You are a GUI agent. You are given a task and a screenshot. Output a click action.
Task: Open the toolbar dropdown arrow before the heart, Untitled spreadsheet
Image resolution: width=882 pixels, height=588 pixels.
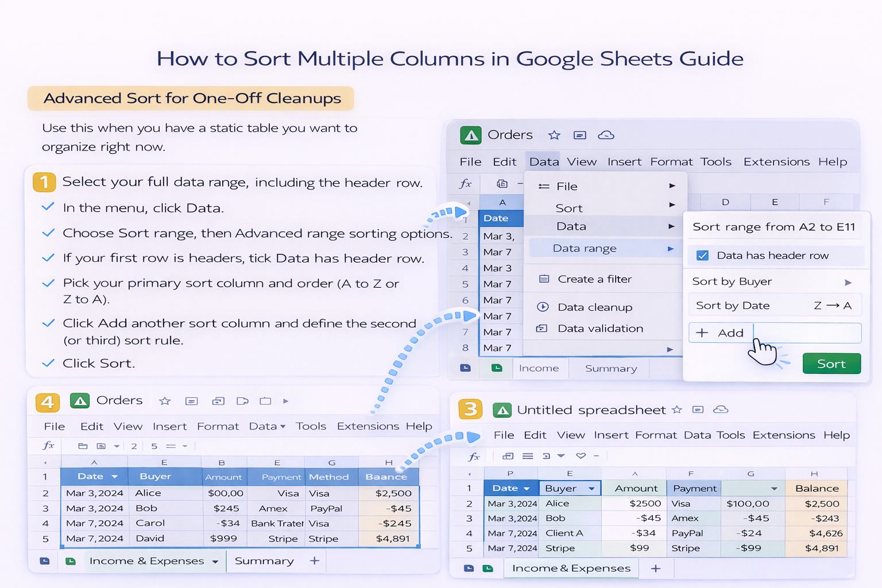(561, 456)
